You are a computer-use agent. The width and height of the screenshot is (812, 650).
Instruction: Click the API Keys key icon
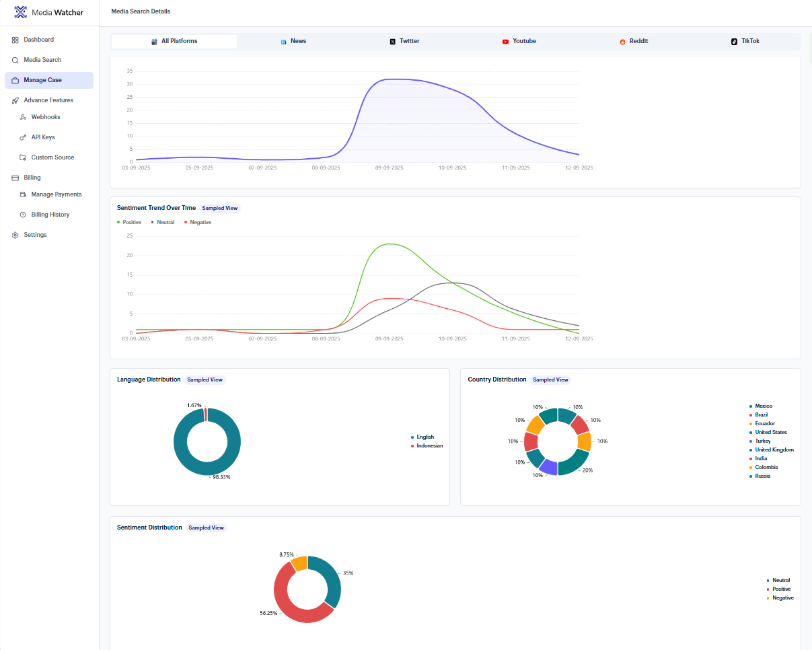[x=23, y=137]
